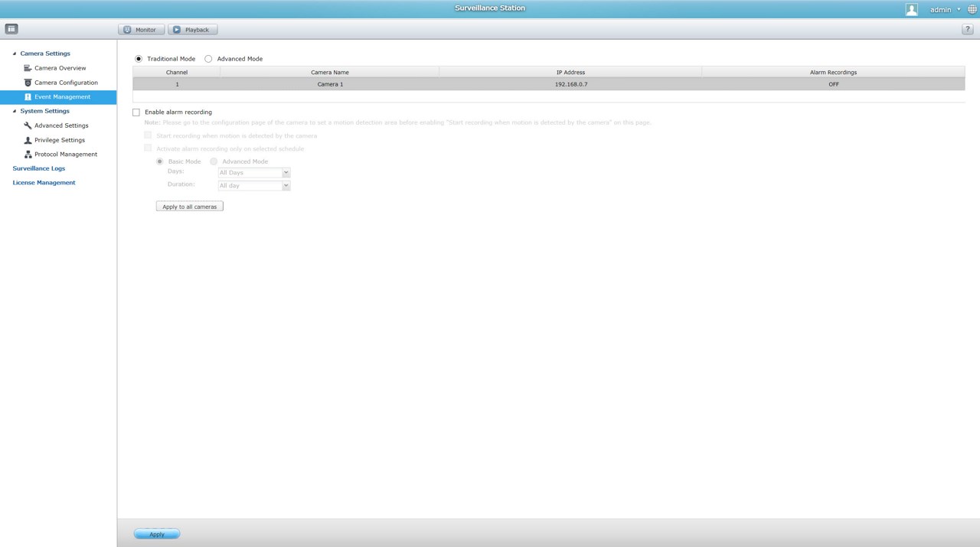Open Protocol Management page

point(66,155)
